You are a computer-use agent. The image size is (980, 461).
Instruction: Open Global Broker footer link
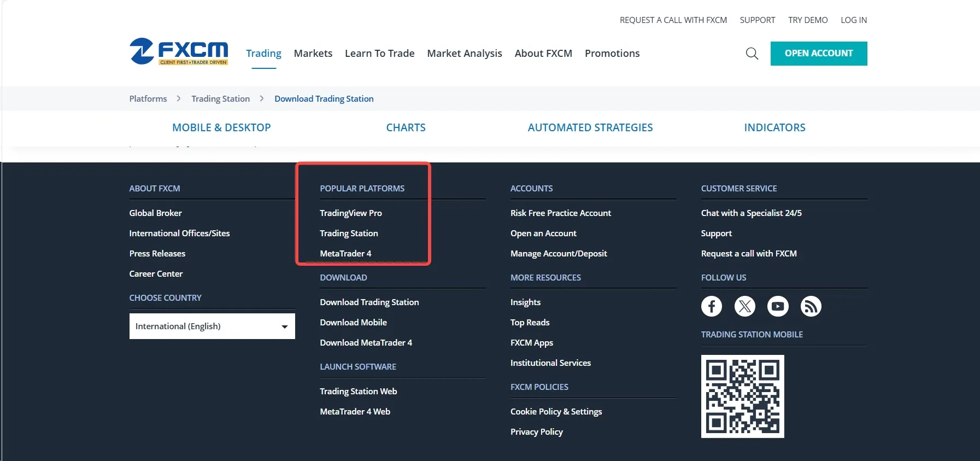pos(156,213)
